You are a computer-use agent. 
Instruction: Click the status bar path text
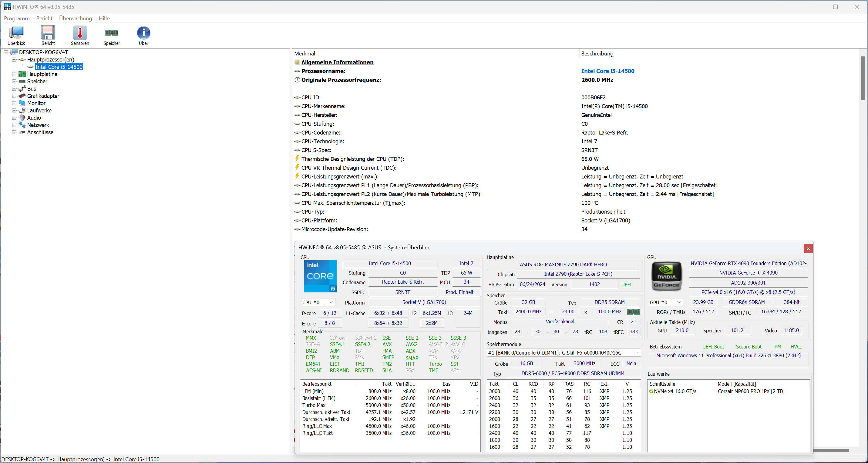coord(81,459)
